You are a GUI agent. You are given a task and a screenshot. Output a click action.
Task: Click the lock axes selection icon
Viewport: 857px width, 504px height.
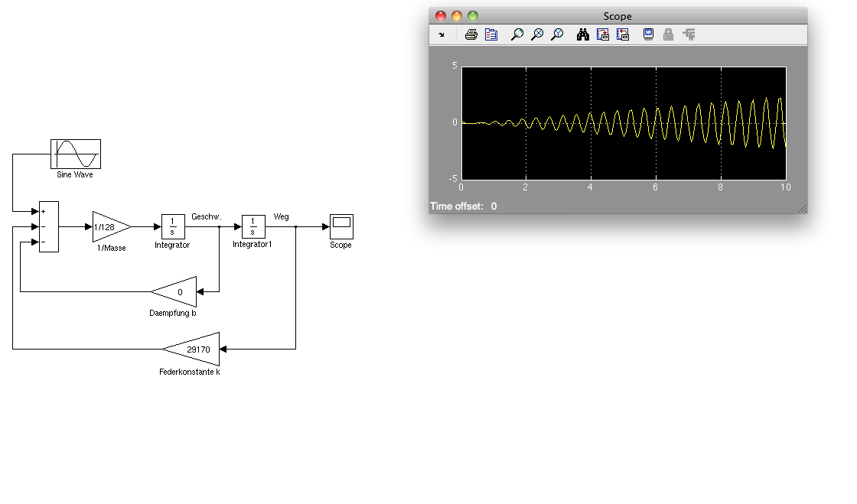click(x=668, y=34)
